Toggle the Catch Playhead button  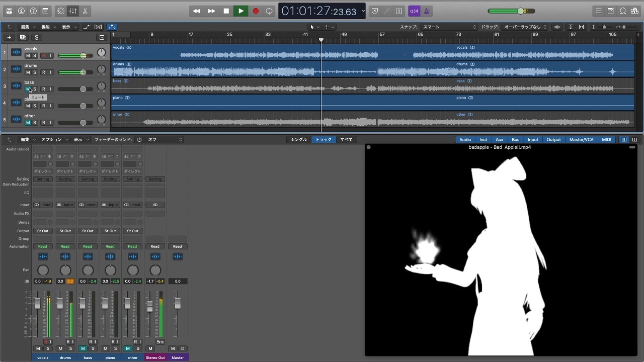point(112,27)
